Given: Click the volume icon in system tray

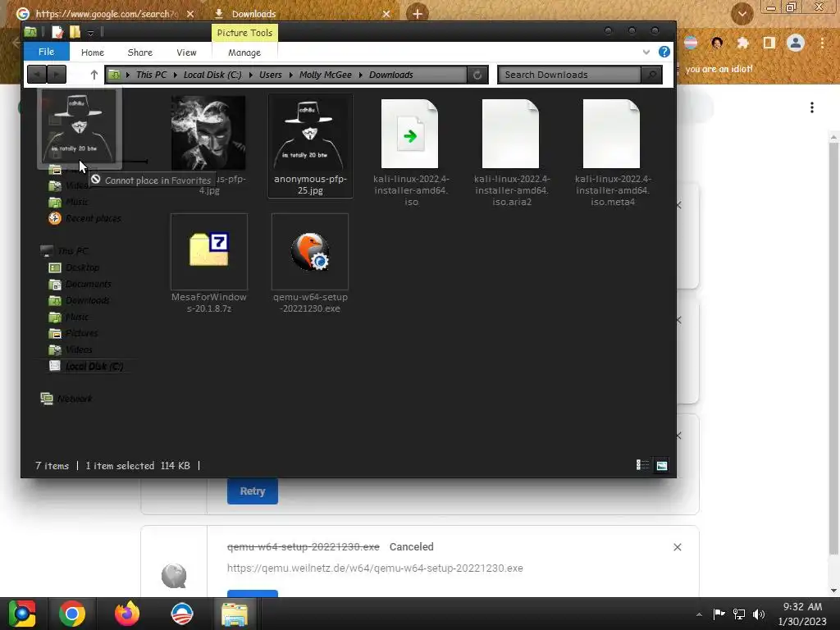Looking at the screenshot, I should coord(759,614).
